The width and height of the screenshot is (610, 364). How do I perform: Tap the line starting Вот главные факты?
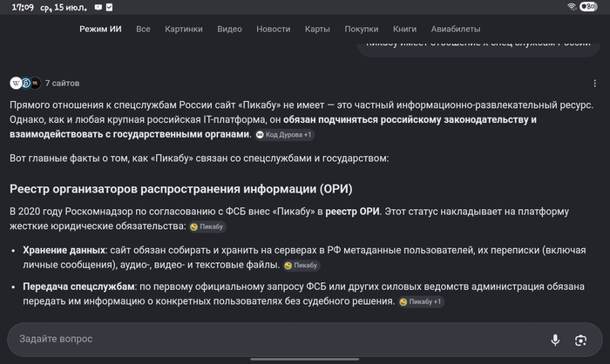(x=200, y=158)
